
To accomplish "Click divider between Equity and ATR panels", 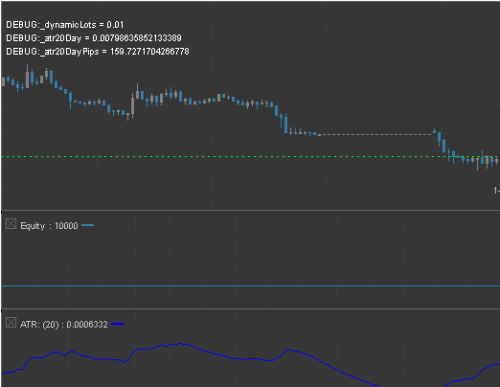I will coord(251,309).
